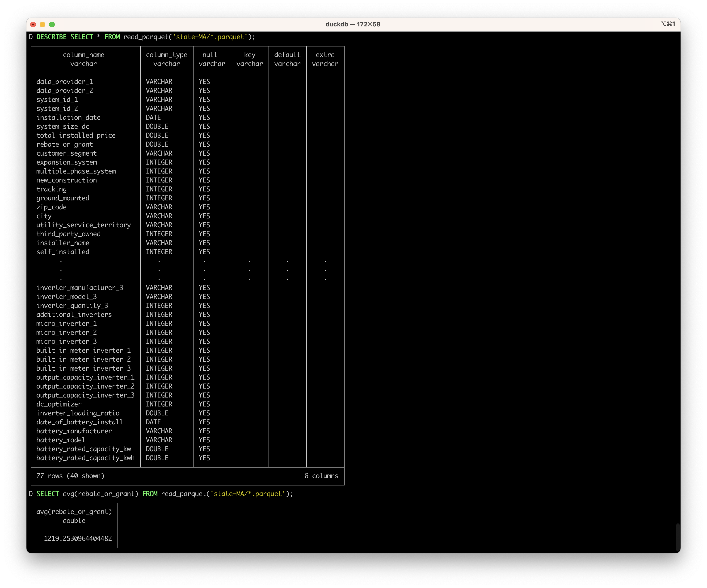Click the installation_date column entry

point(68,117)
